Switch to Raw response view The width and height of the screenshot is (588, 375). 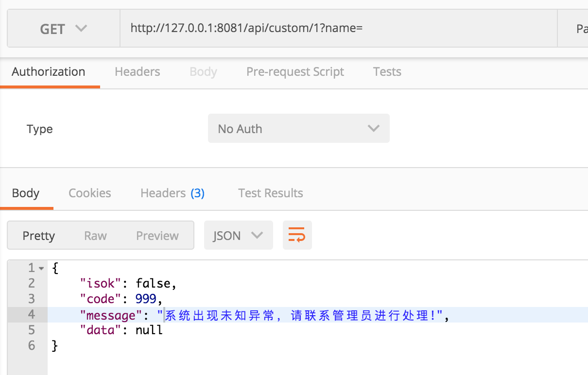pyautogui.click(x=95, y=236)
